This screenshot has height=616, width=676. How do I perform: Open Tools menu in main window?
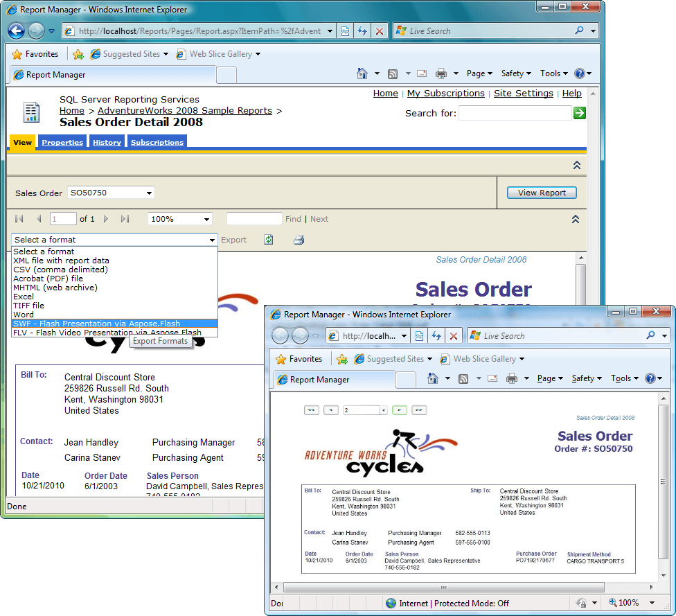point(554,73)
